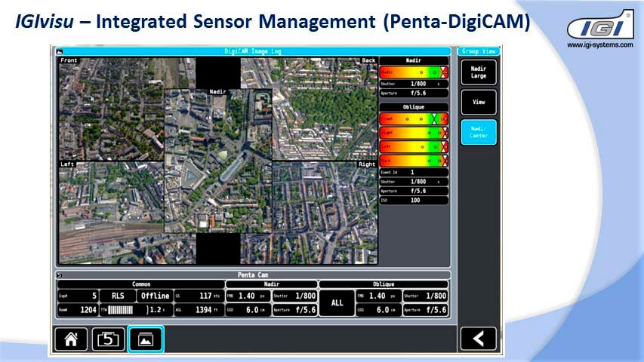
Task: Click Nadir Aperture f/5.6 in Penta Cam bar
Action: (294, 310)
